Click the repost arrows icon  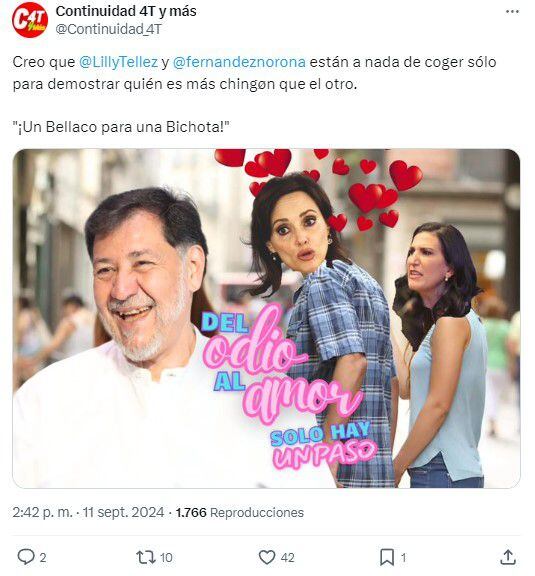pos(146,557)
